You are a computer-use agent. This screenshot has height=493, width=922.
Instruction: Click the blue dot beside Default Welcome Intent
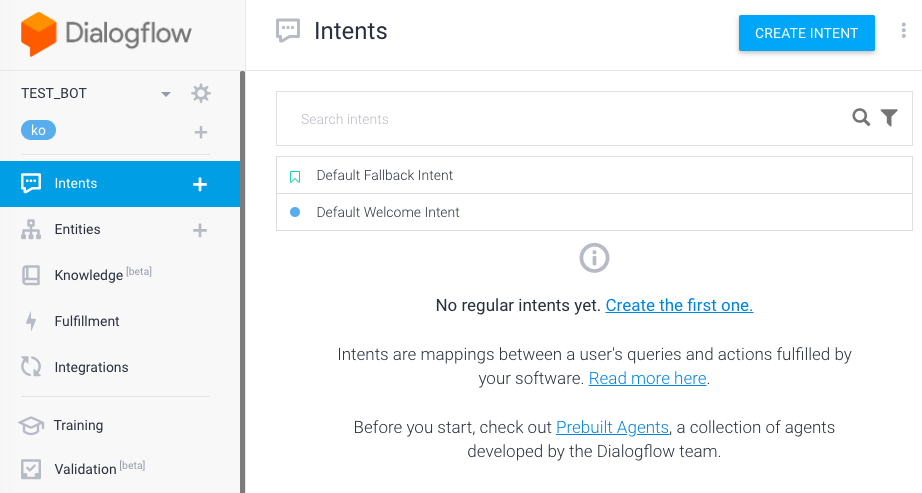pyautogui.click(x=295, y=212)
